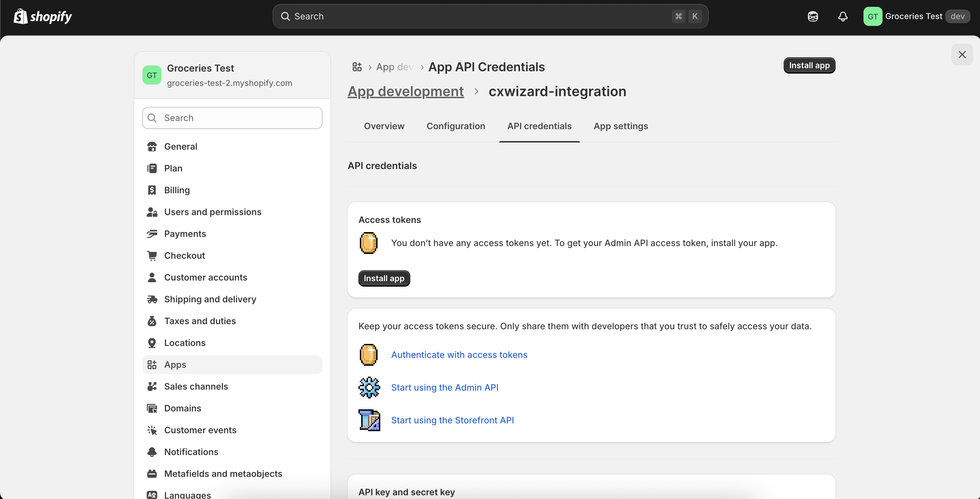Click the Sales channels icon
Screen dimensions: 980x499
152,386
